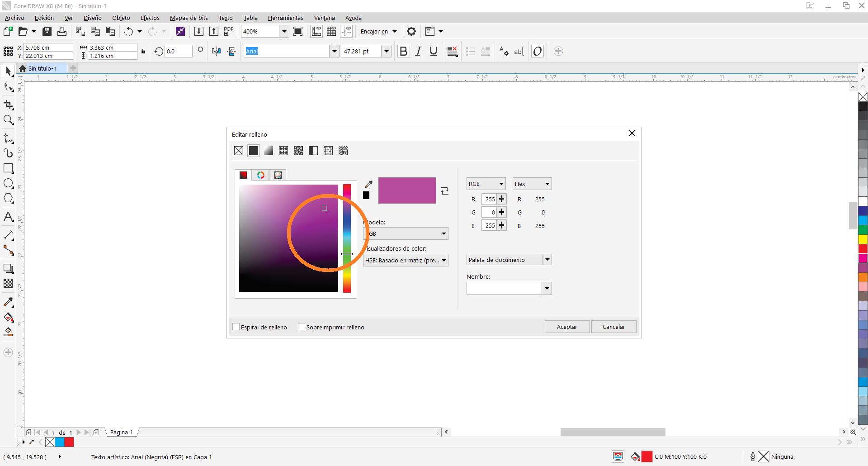The image size is (868, 466).
Task: Open the Archivo menu
Action: 14,18
